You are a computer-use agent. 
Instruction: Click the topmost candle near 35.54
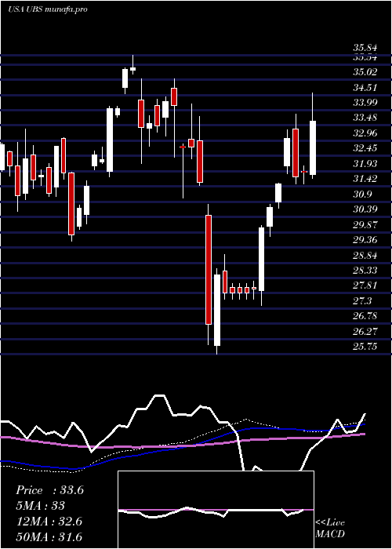click(x=132, y=69)
